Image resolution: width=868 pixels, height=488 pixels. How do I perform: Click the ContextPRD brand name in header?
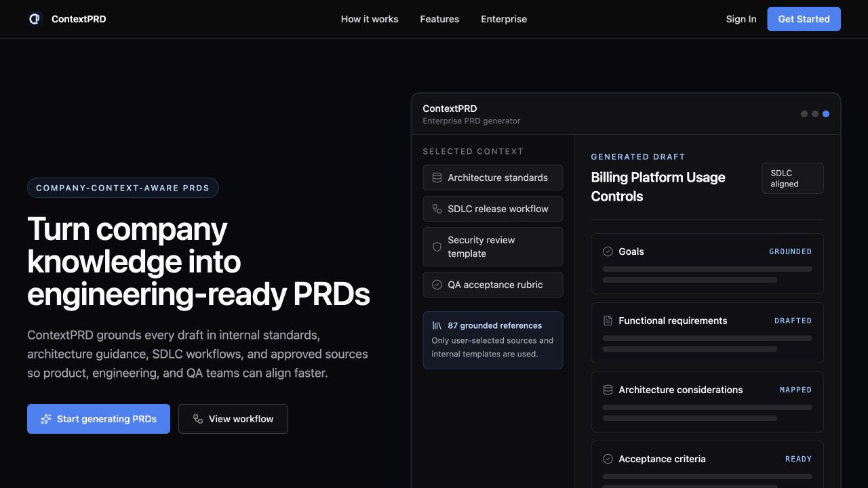pos(79,19)
